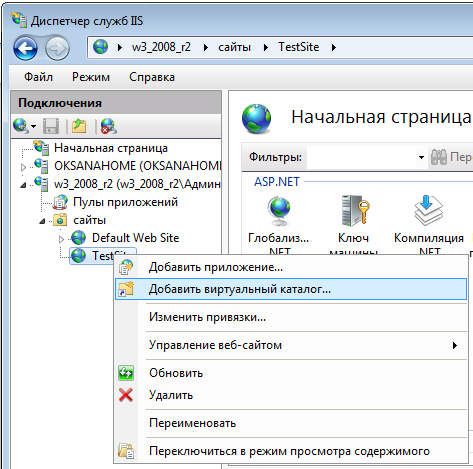The image size is (473, 469).
Task: Click the create new connection globe icon
Action: (20, 126)
